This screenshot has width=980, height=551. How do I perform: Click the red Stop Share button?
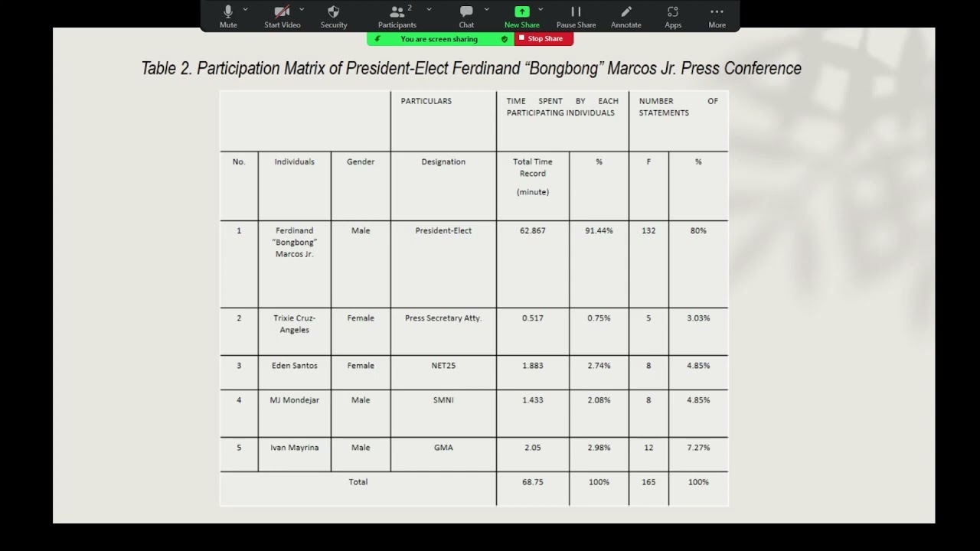pos(543,39)
